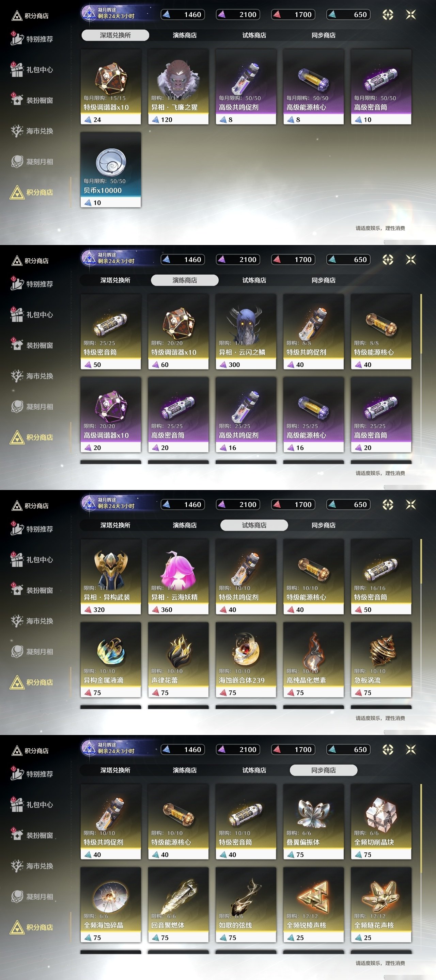Click the 360 price under 云海妖精
The image size is (436, 980).
(167, 609)
